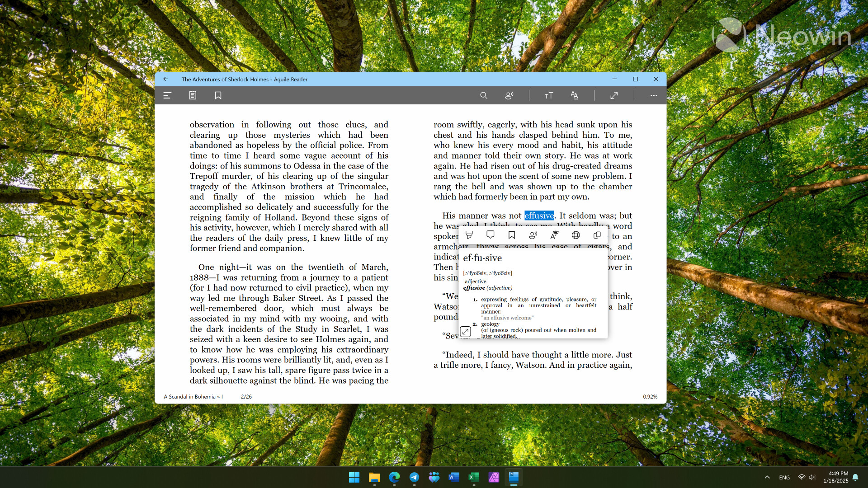Image resolution: width=868 pixels, height=488 pixels.
Task: Open the more options ellipsis menu
Action: [654, 95]
